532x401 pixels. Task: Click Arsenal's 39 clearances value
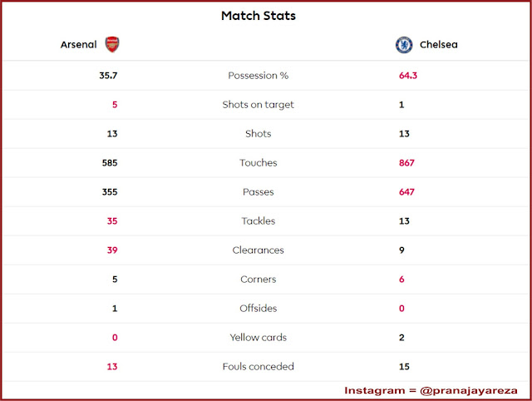click(x=112, y=250)
